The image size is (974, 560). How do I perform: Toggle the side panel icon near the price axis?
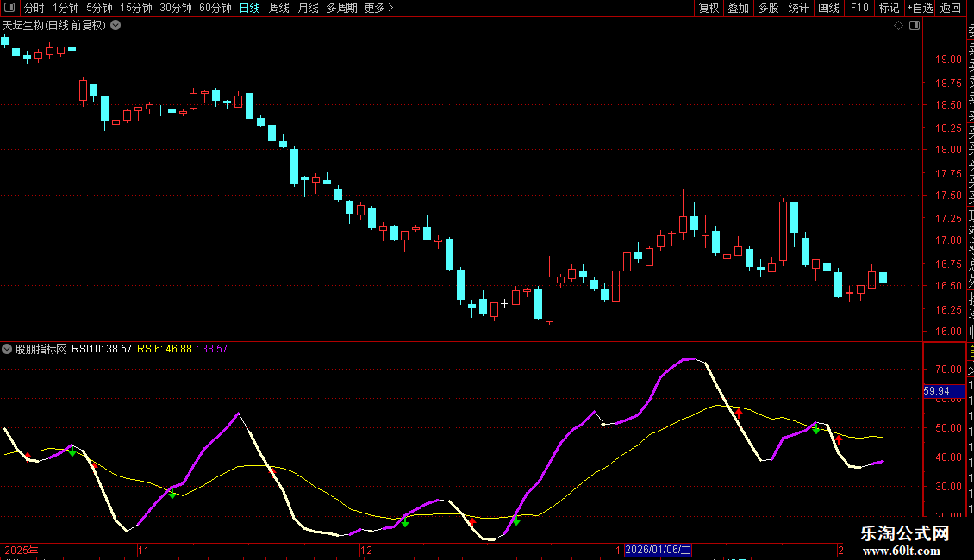point(915,26)
